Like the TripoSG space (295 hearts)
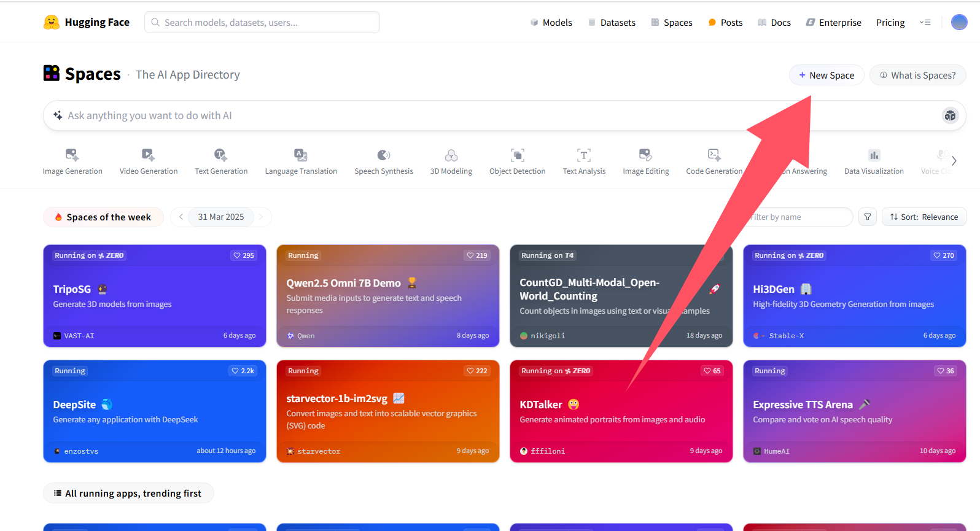This screenshot has height=531, width=980. (x=244, y=255)
